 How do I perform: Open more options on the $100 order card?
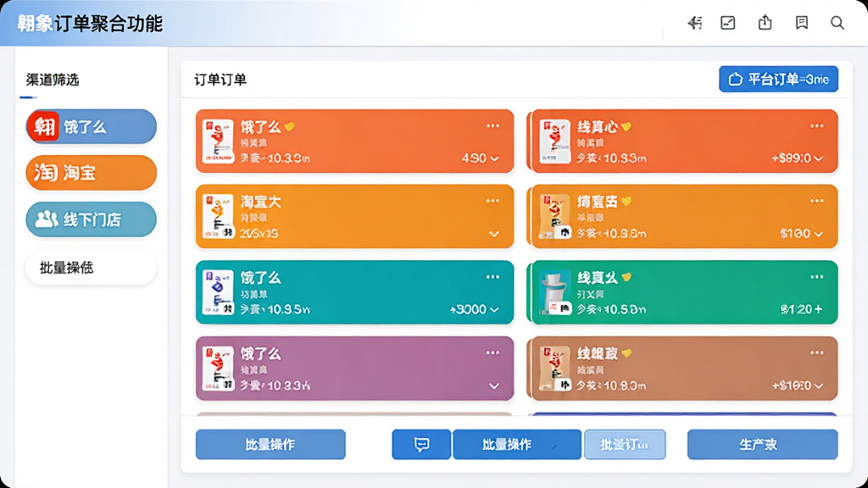pos(817,201)
